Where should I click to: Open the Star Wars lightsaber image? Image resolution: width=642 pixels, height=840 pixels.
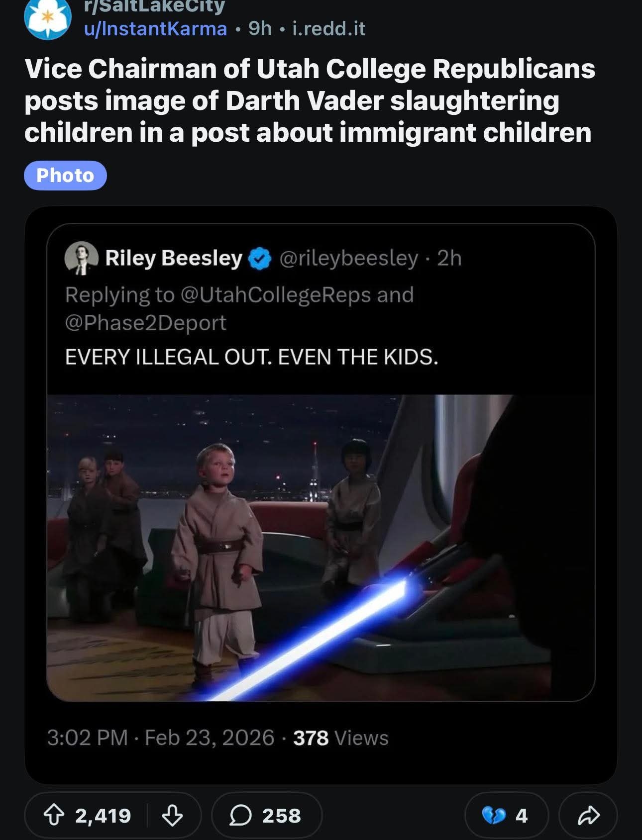(321, 548)
